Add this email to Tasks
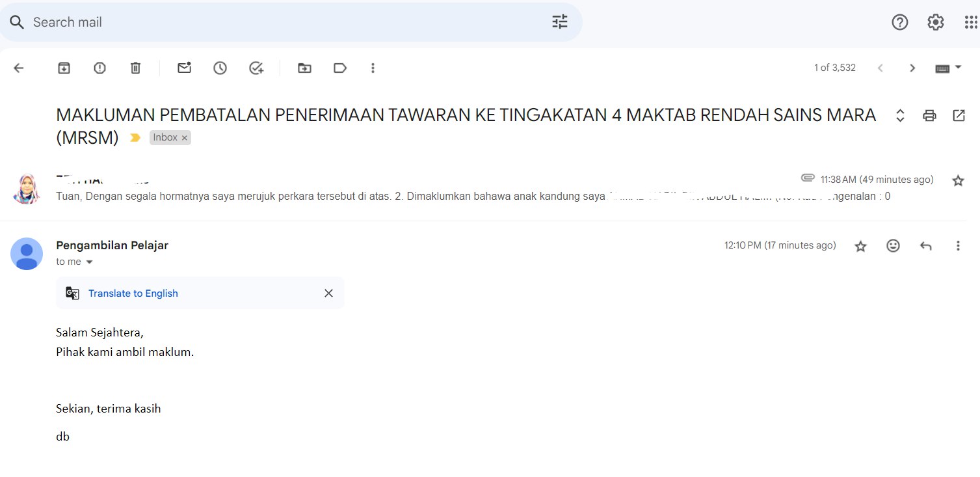980x477 pixels. tap(256, 68)
